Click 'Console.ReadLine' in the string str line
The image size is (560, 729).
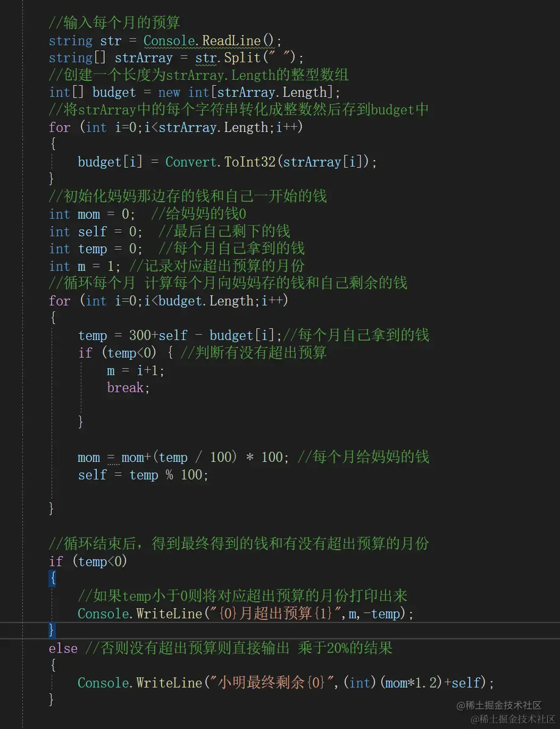(x=202, y=40)
